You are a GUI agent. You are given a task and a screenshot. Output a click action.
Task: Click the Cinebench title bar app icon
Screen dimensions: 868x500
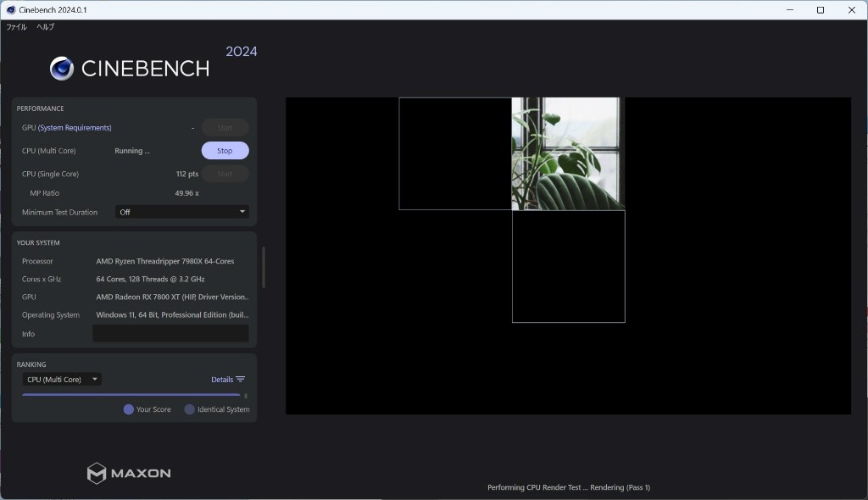[8, 10]
